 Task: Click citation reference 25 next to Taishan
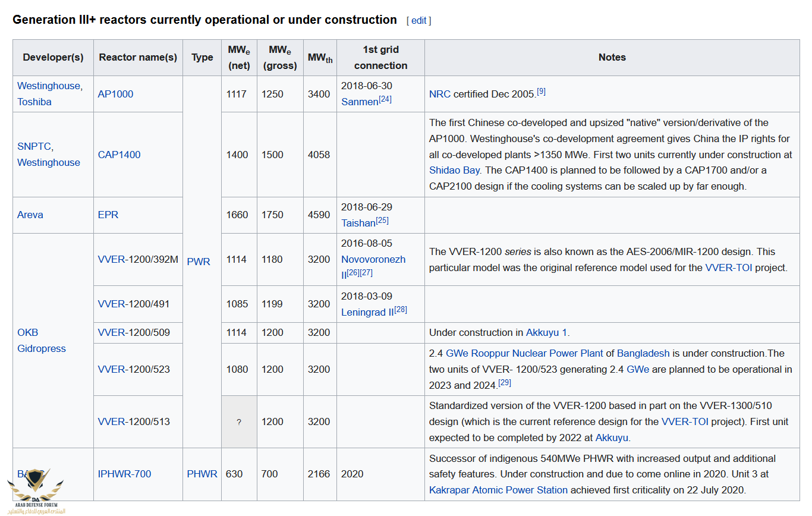click(382, 221)
